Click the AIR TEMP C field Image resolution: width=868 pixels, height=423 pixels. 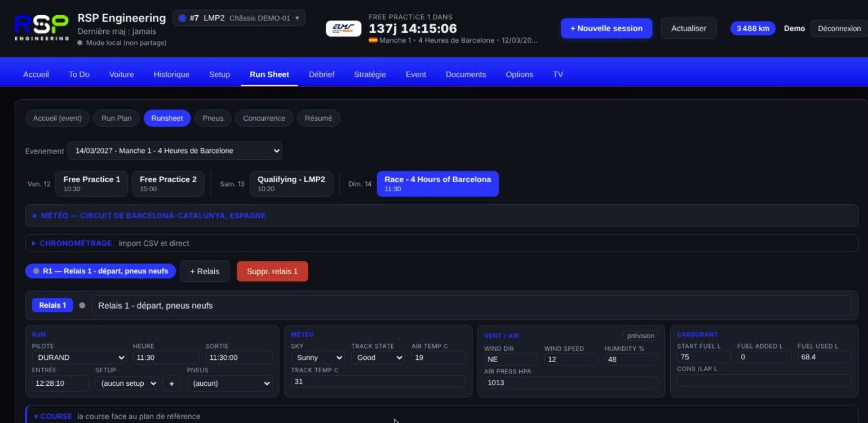[x=439, y=358]
